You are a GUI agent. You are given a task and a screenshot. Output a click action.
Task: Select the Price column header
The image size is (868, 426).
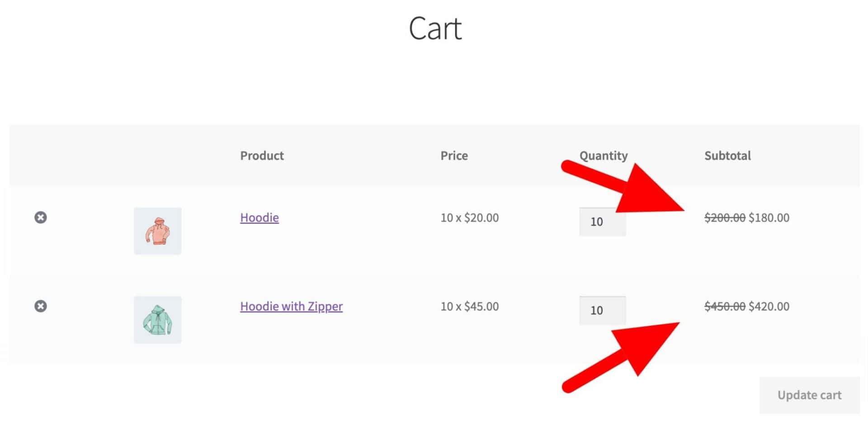coord(454,156)
